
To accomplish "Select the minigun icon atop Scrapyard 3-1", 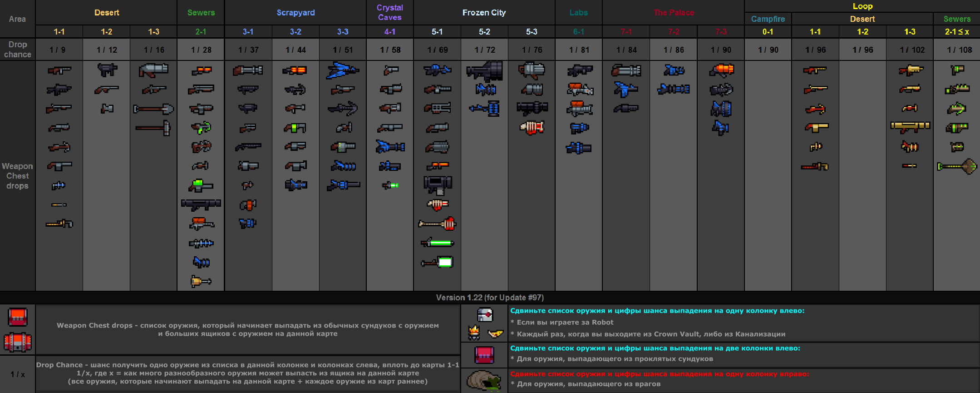I will tap(248, 70).
